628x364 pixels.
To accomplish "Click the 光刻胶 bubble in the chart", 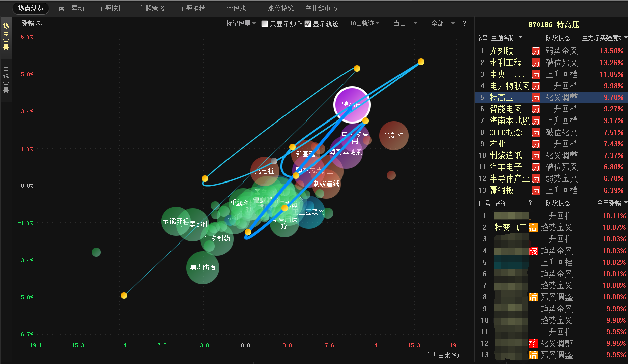I will pos(393,136).
